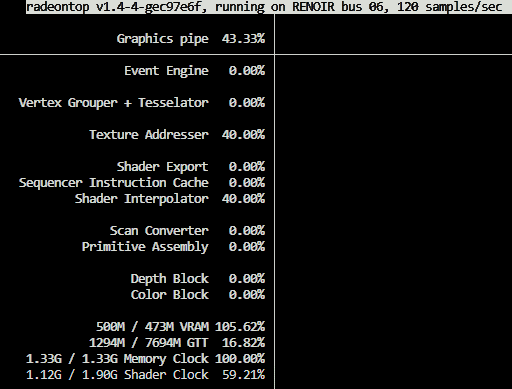Click the Scan Converter row
The width and height of the screenshot is (512, 389).
[187, 231]
